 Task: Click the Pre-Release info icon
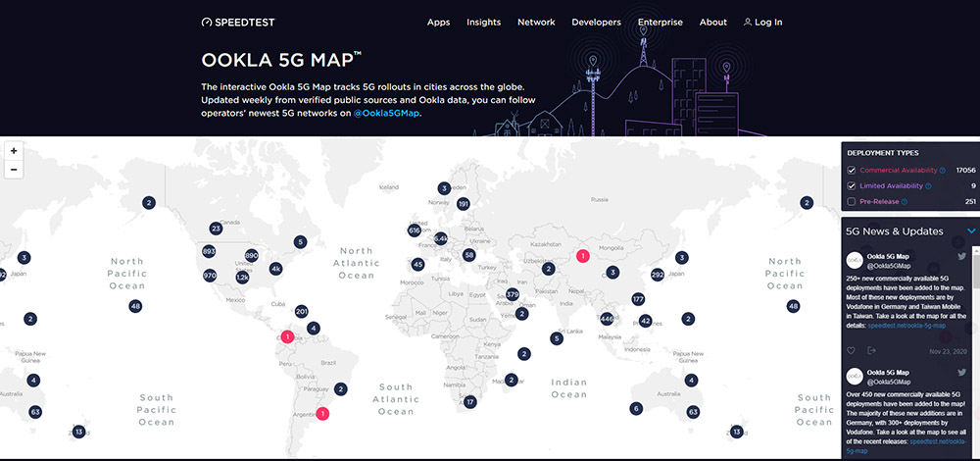(x=904, y=202)
